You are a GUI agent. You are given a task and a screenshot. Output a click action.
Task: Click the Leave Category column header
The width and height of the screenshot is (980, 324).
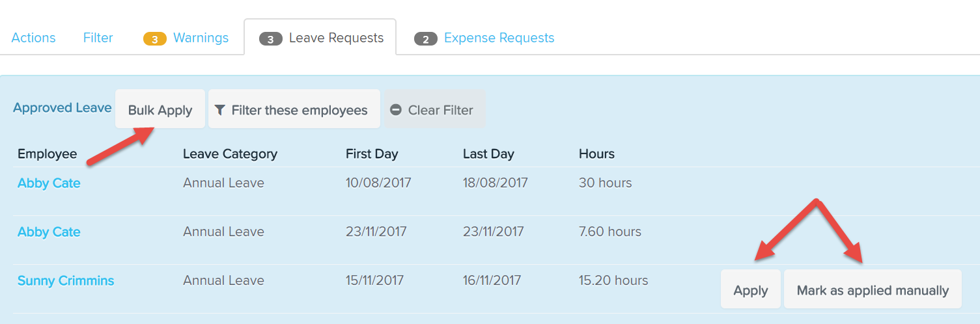[230, 154]
